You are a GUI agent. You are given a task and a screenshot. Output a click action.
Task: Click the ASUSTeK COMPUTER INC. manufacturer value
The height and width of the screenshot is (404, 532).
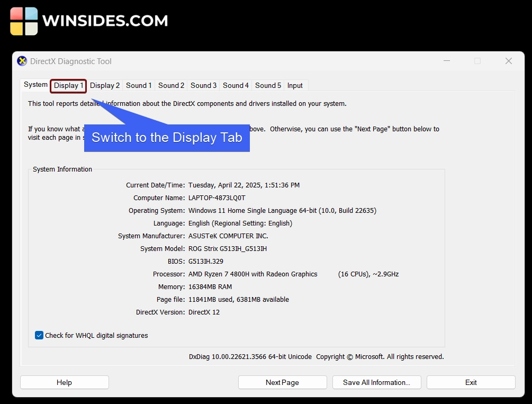[228, 236]
